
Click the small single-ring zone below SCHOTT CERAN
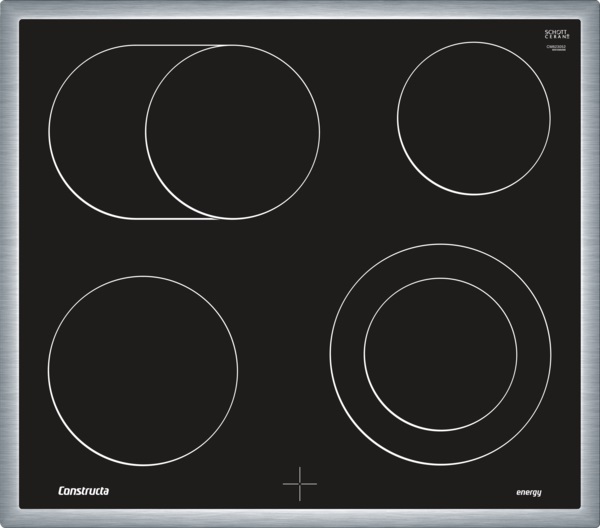(x=474, y=118)
